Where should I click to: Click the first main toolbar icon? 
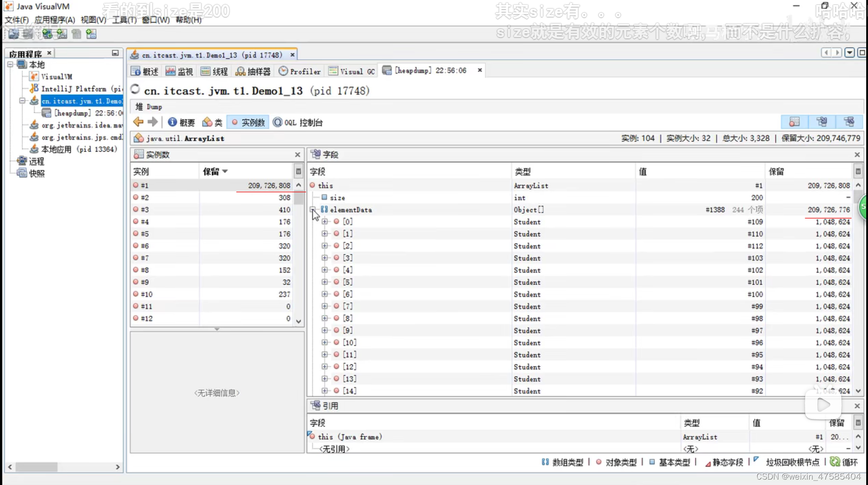14,34
